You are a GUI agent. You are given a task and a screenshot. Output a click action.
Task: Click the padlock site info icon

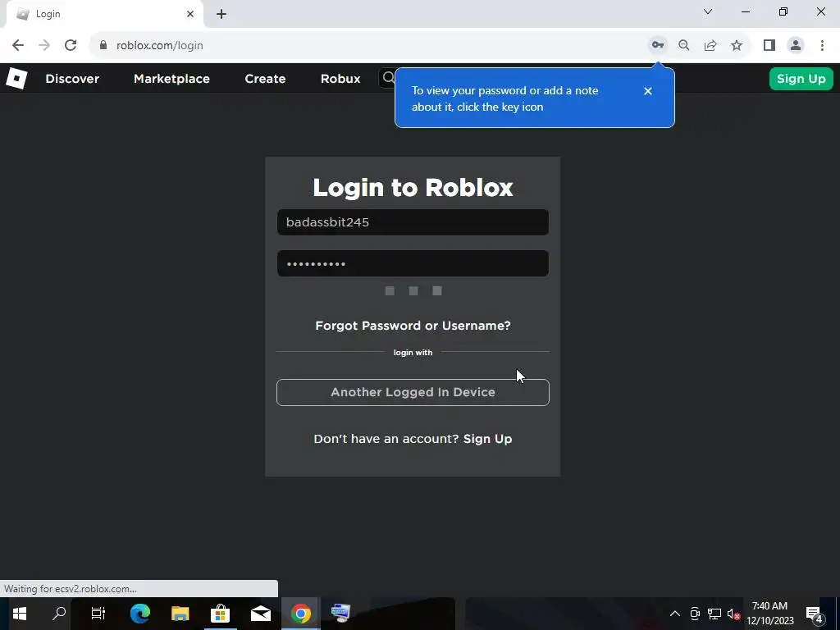pyautogui.click(x=103, y=46)
